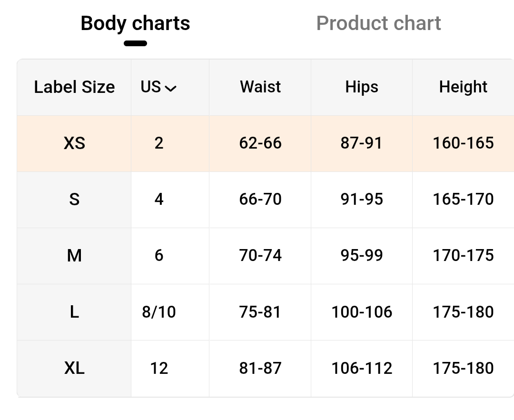Select the L label size row

pyautogui.click(x=74, y=312)
